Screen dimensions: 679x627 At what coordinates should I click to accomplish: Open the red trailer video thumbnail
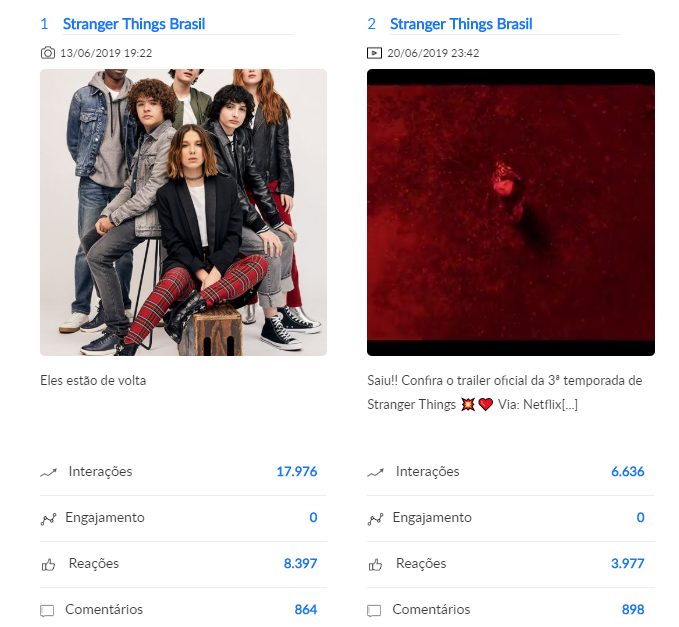pos(511,212)
